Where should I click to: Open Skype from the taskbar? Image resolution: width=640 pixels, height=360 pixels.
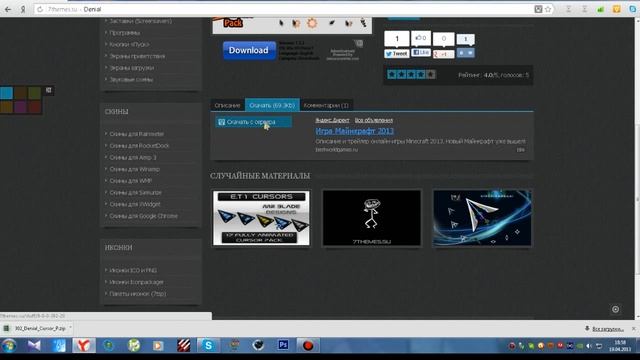(x=208, y=346)
